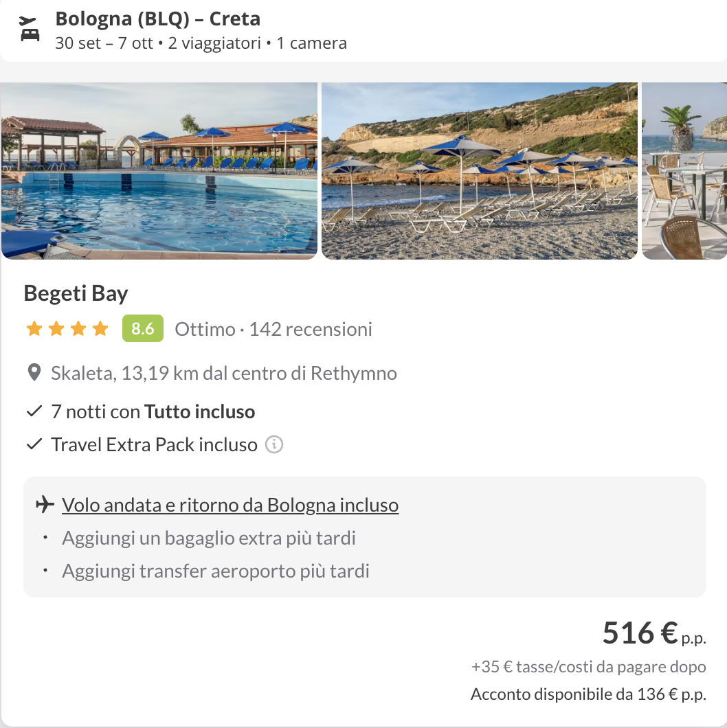
Task: Click the Bologna (BLQ) – Creta search header
Action: pyautogui.click(x=158, y=19)
